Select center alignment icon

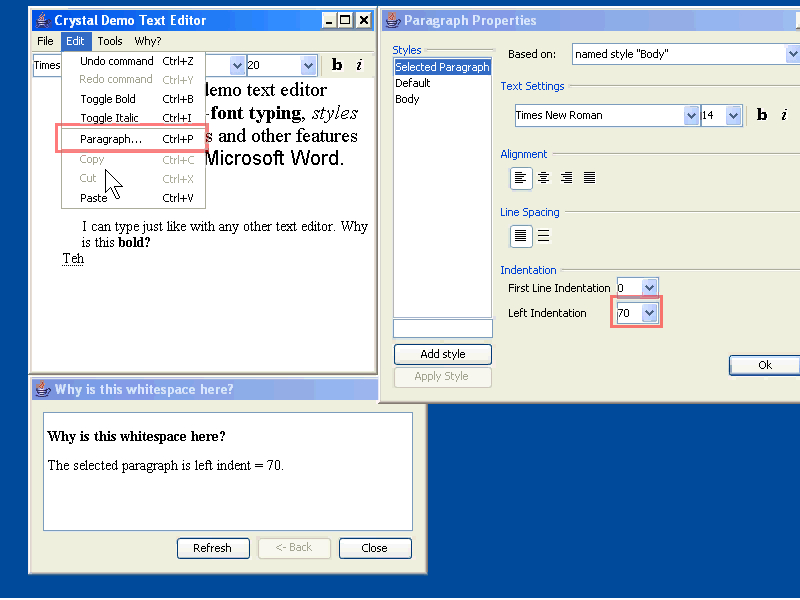(x=544, y=178)
